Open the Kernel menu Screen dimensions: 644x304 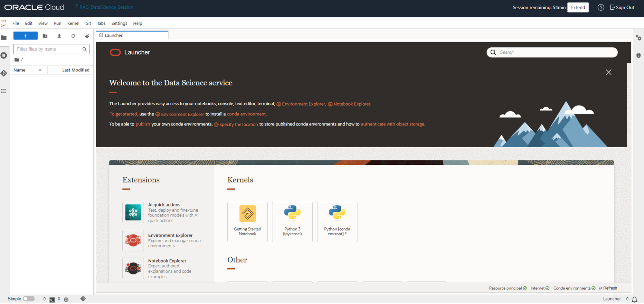73,23
